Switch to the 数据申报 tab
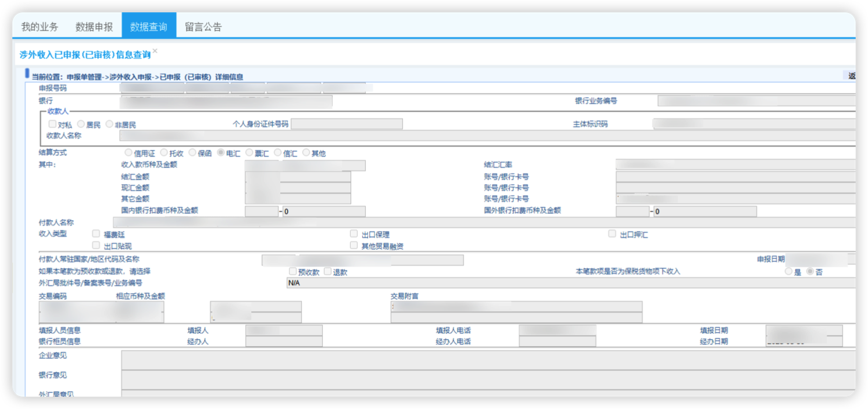868x409 pixels. pos(94,27)
